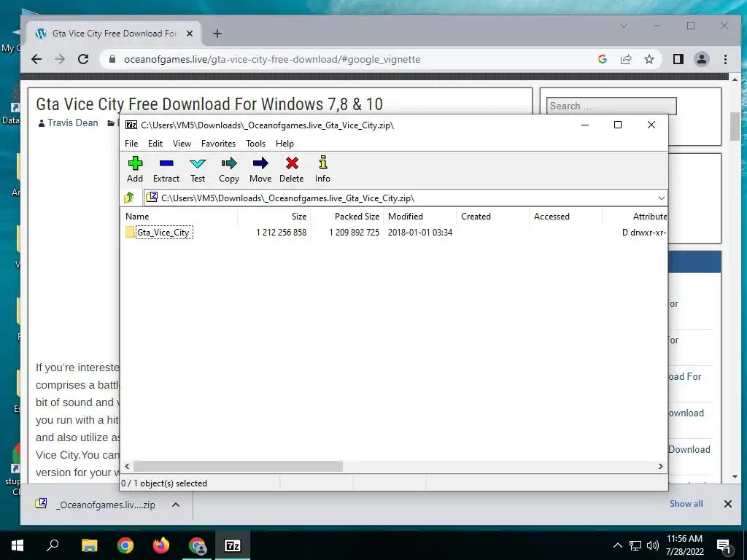Open a new Chrome tab
The width and height of the screenshot is (747, 560).
[217, 34]
